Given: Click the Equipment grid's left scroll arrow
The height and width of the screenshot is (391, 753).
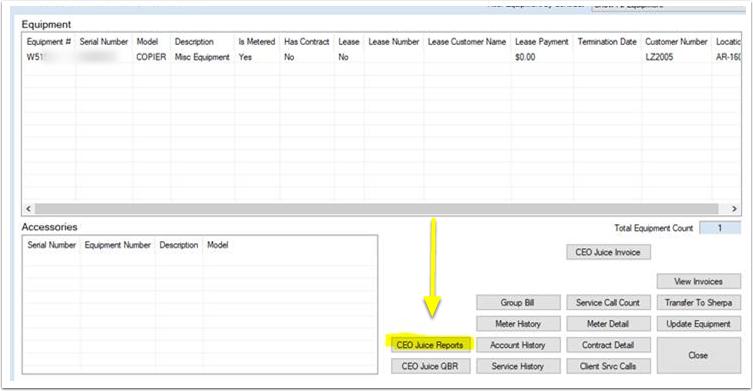Looking at the screenshot, I should 28,208.
